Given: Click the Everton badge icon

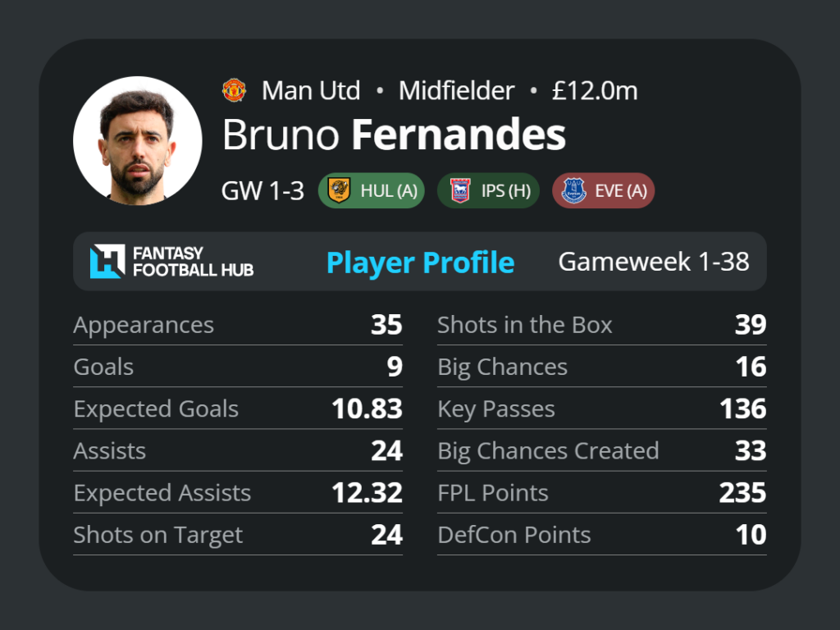Looking at the screenshot, I should tap(573, 190).
